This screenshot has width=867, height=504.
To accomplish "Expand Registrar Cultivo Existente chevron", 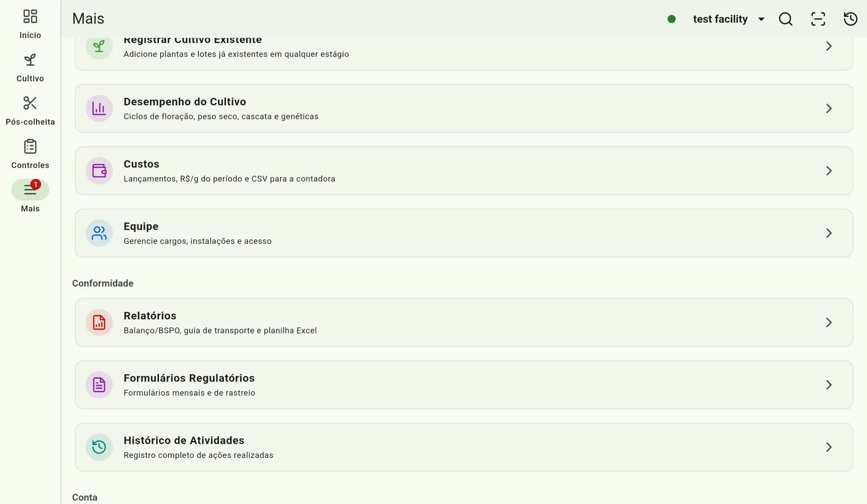I will [829, 46].
